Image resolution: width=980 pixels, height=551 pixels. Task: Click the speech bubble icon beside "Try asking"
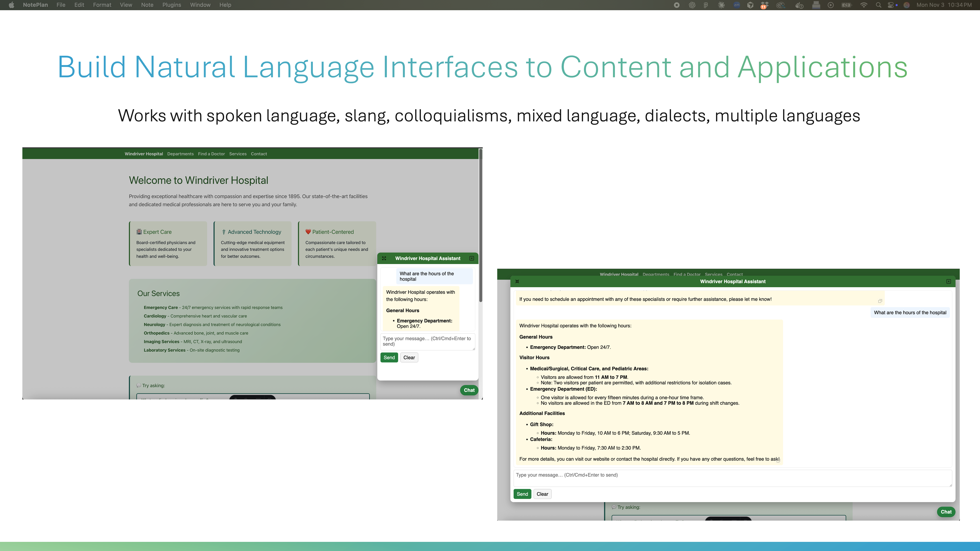(x=138, y=385)
